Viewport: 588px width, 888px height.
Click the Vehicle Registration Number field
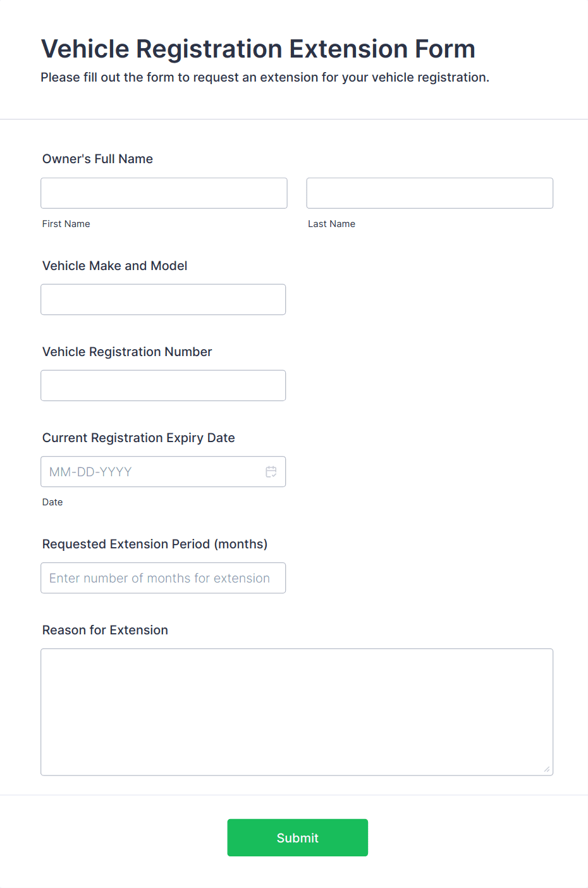pyautogui.click(x=163, y=385)
